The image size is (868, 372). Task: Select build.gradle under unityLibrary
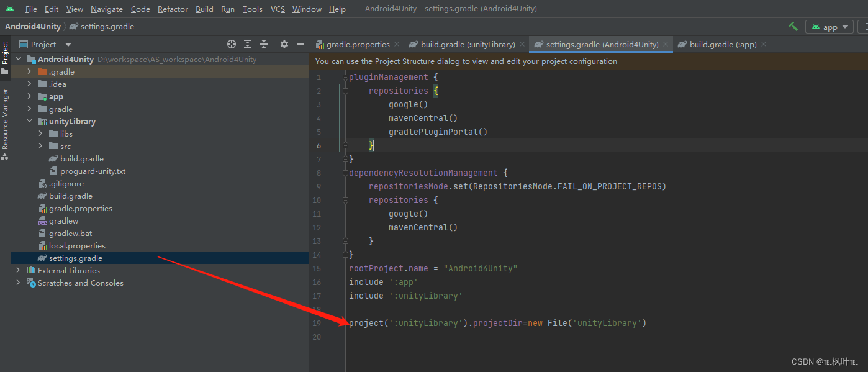pos(81,158)
